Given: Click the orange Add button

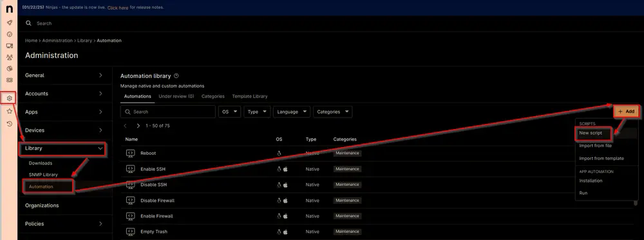Looking at the screenshot, I should pyautogui.click(x=627, y=112).
